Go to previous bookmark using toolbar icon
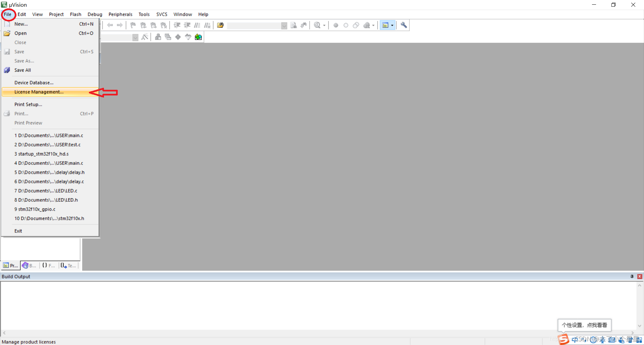Image resolution: width=644 pixels, height=345 pixels. coord(143,25)
